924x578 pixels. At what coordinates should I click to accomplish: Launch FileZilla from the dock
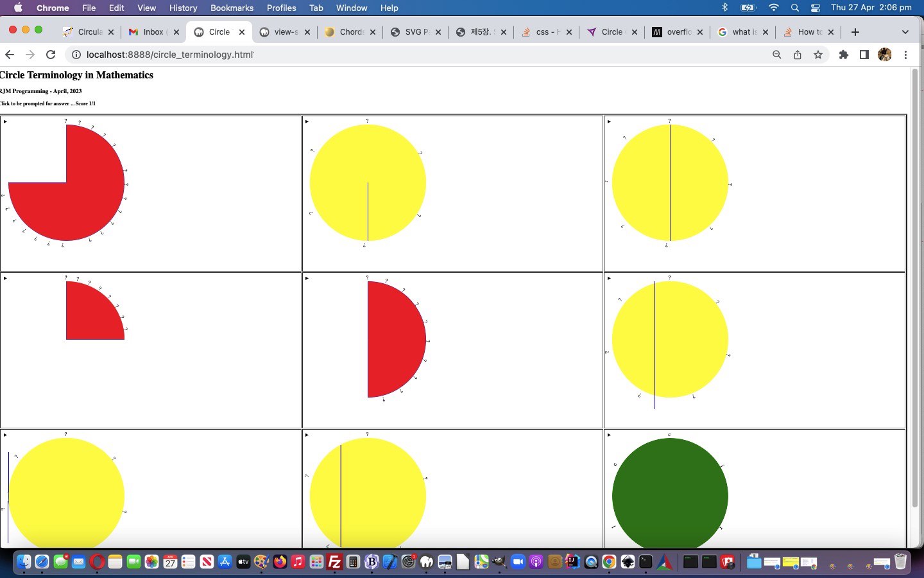[x=334, y=563]
